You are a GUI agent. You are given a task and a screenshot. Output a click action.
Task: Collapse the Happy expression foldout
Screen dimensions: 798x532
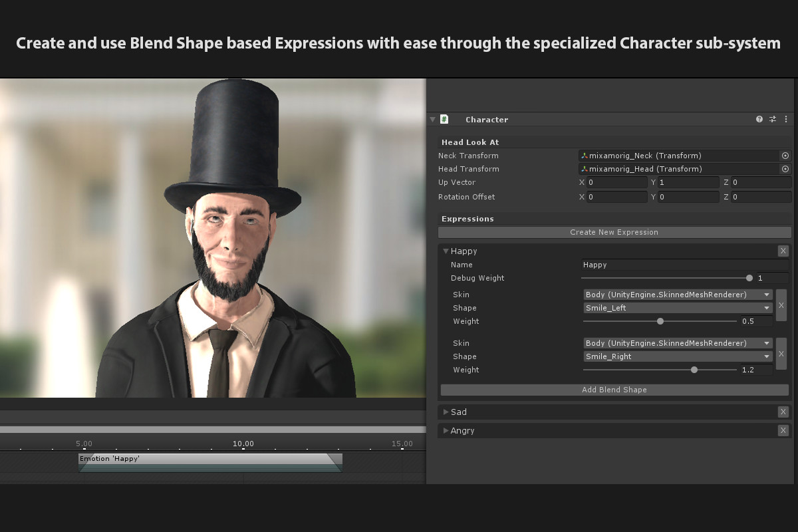(446, 251)
